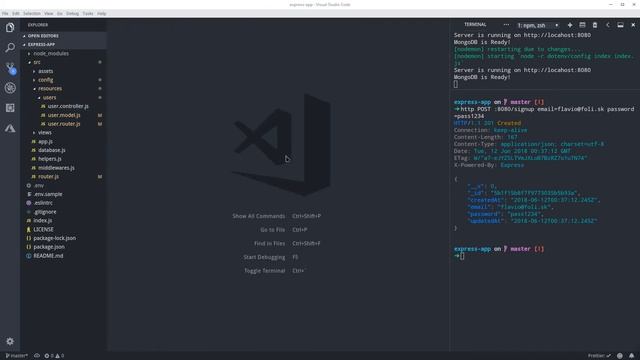Move the panel with the panel position icon
Image resolution: width=640 pixels, height=360 pixels.
(x=620, y=25)
